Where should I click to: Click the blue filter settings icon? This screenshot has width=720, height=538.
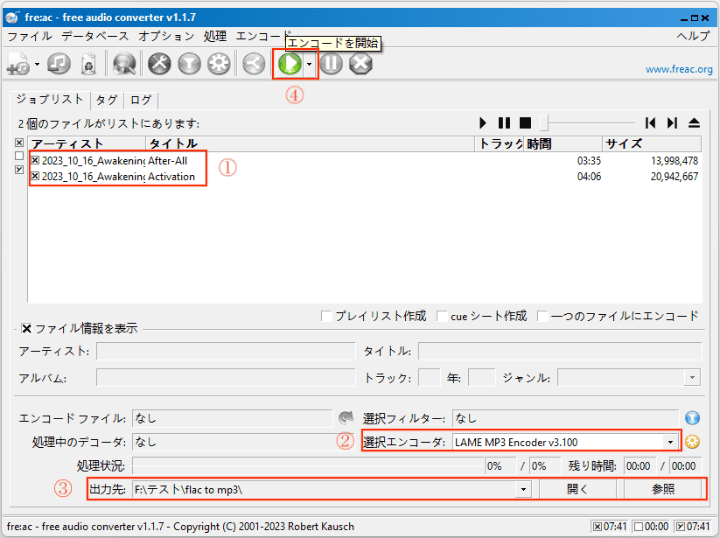click(692, 418)
